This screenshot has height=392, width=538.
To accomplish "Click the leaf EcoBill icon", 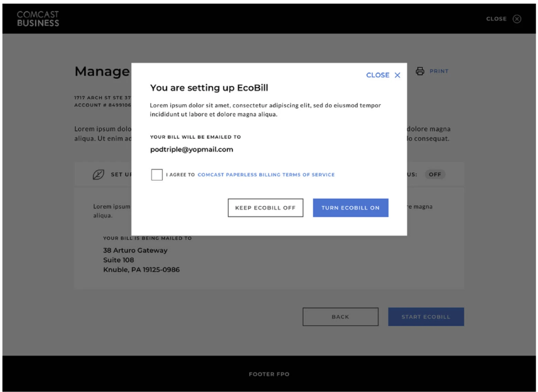I will tap(98, 174).
